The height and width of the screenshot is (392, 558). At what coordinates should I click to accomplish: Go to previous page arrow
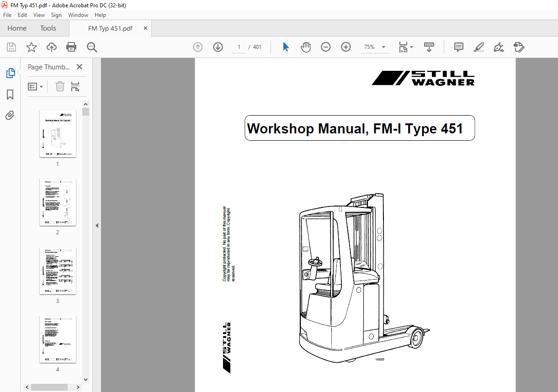coord(198,47)
